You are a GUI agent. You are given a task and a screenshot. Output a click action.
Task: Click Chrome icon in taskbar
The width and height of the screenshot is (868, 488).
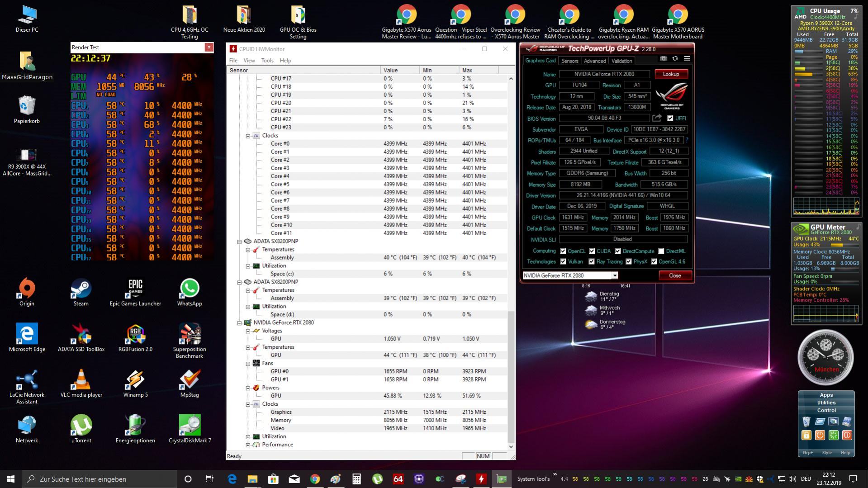pos(315,479)
